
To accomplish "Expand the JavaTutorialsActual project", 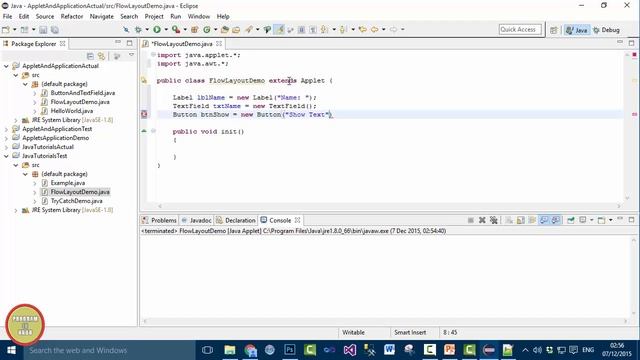I will point(6,147).
